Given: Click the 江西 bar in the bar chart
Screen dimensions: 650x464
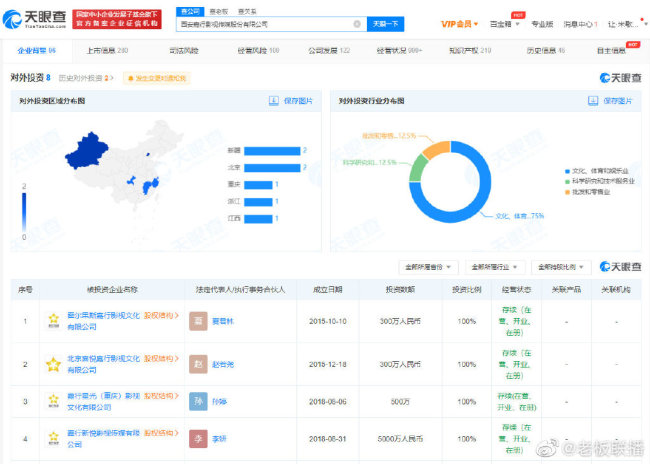Looking at the screenshot, I should [x=258, y=219].
